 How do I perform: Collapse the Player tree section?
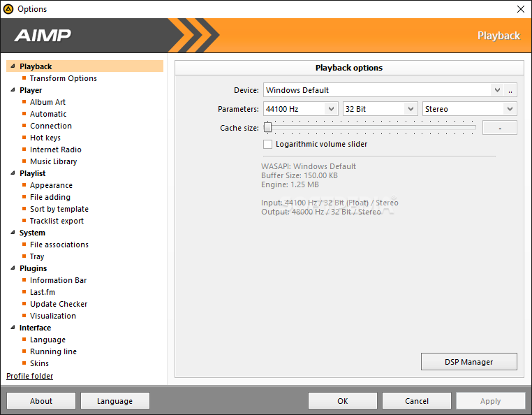(13, 90)
